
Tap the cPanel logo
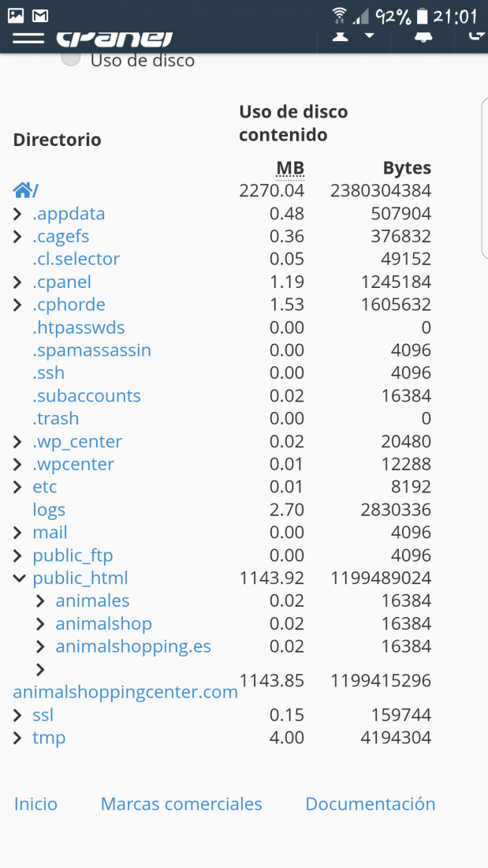point(114,38)
